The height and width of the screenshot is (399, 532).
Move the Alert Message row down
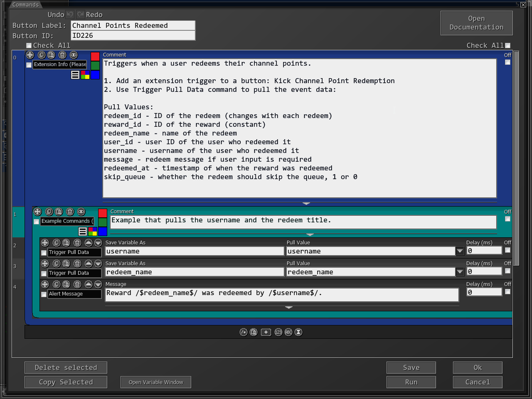[x=98, y=284]
